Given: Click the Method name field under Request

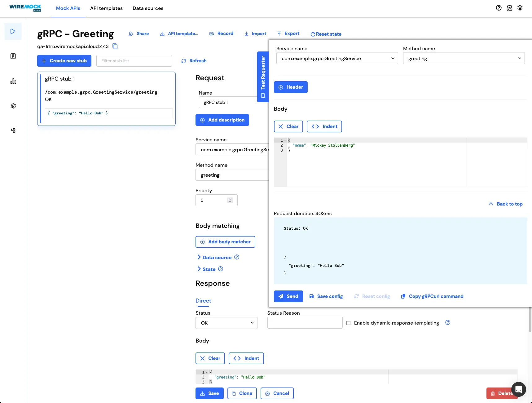Looking at the screenshot, I should (232, 175).
